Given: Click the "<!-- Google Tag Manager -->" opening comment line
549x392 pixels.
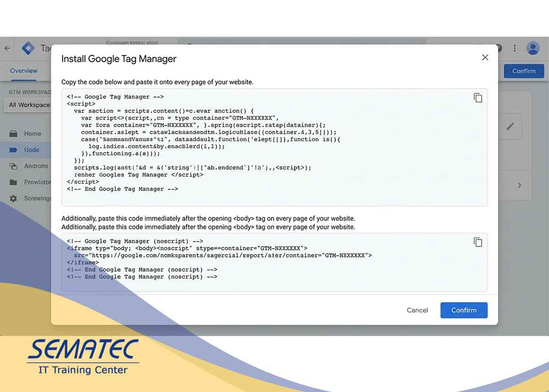Looking at the screenshot, I should (x=115, y=97).
